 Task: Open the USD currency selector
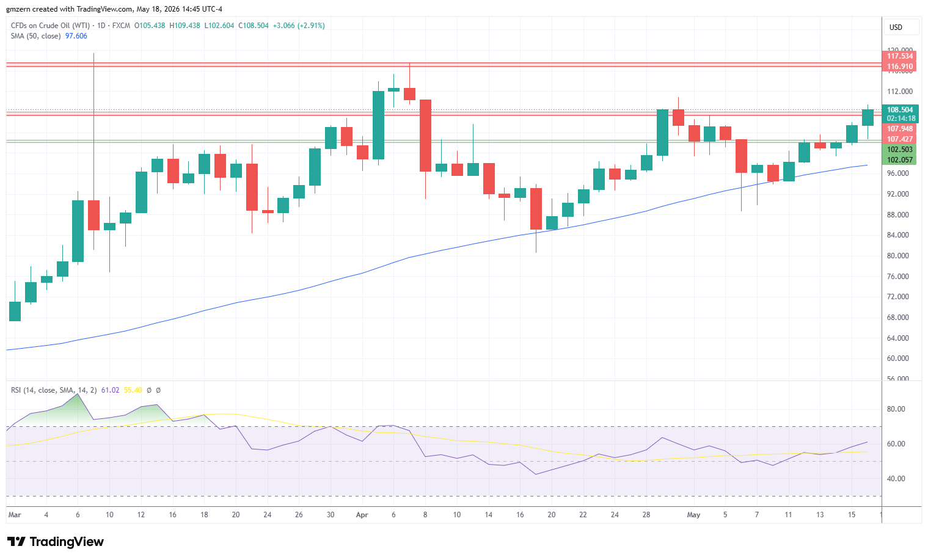point(901,27)
